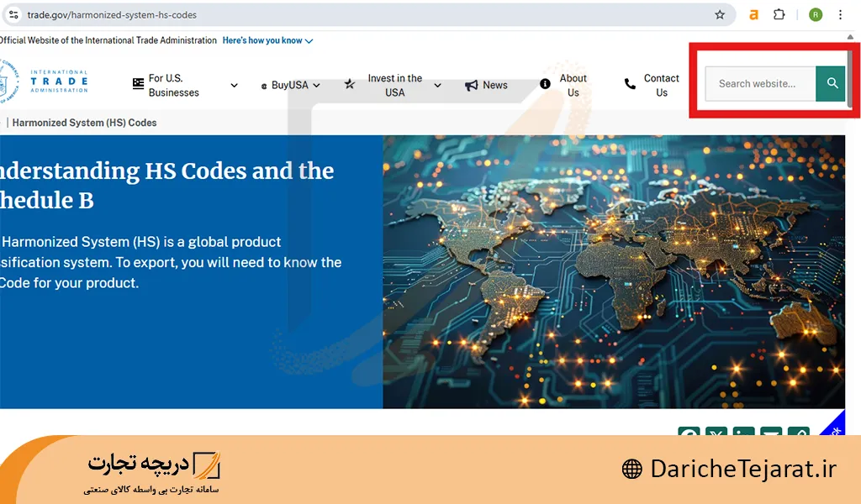Expand the For U.S. Businesses dropdown
The width and height of the screenshot is (861, 504).
(x=235, y=85)
